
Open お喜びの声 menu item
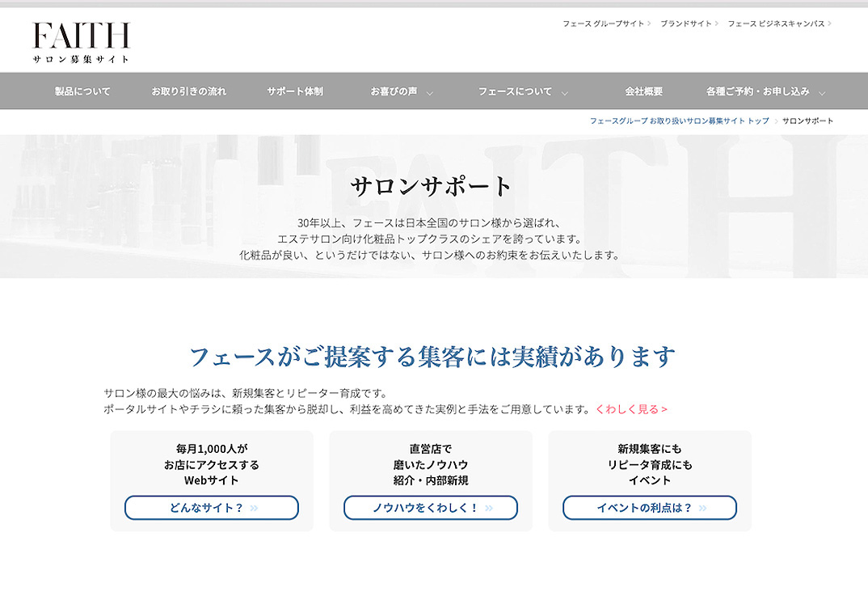(394, 91)
